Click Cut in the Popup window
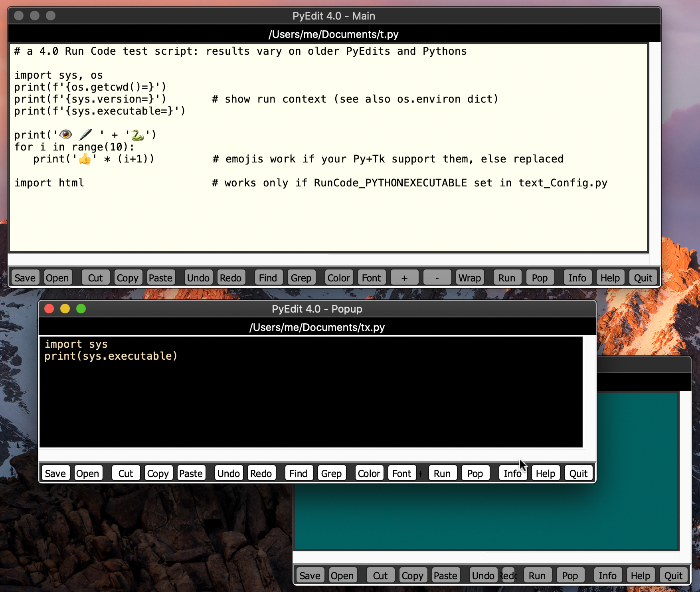The height and width of the screenshot is (592, 700). pyautogui.click(x=126, y=473)
